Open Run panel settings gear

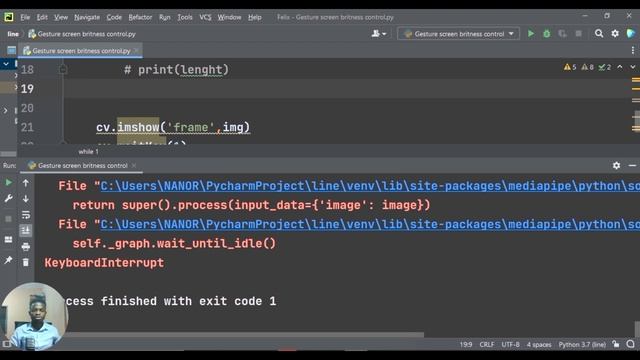pyautogui.click(x=616, y=165)
